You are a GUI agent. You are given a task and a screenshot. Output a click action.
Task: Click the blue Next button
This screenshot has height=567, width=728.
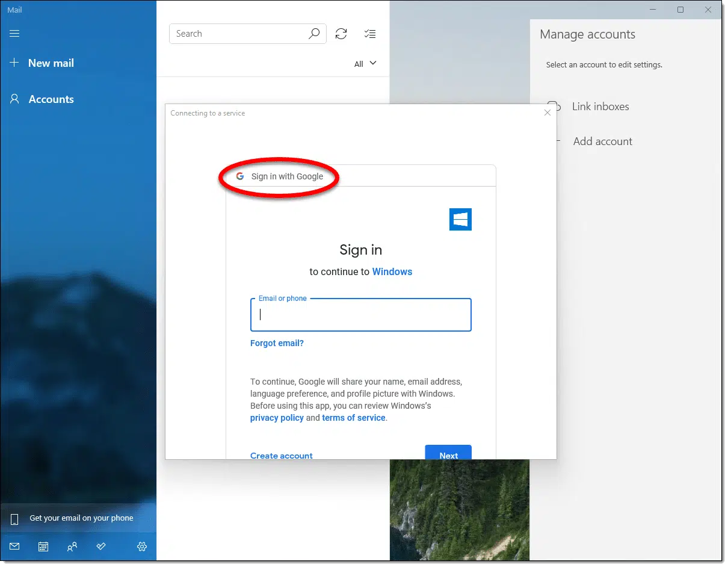(x=448, y=453)
